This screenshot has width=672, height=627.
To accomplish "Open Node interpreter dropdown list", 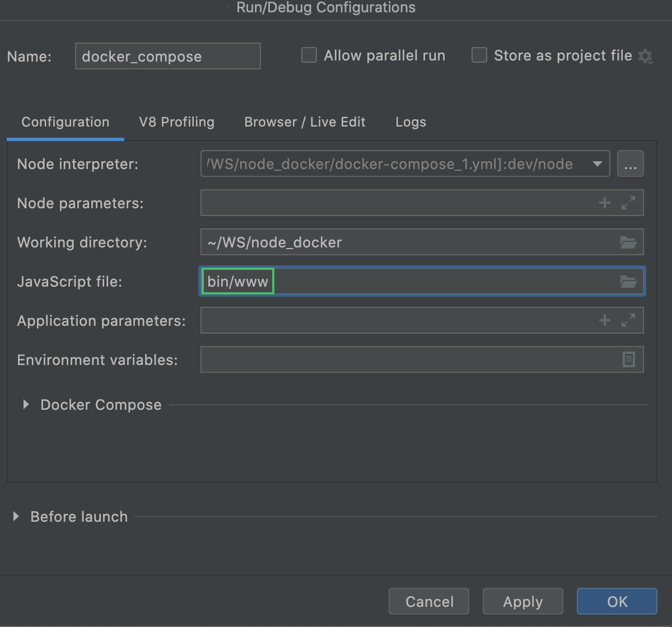I will (597, 164).
